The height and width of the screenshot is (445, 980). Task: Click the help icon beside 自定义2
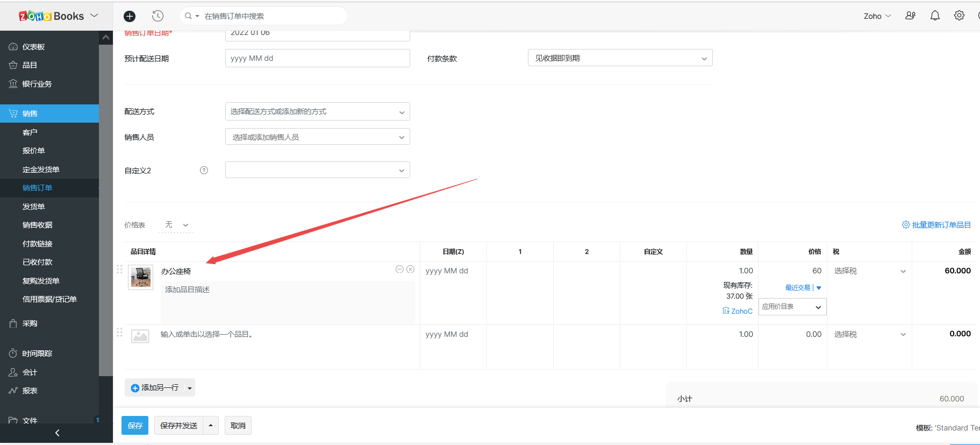pyautogui.click(x=204, y=171)
